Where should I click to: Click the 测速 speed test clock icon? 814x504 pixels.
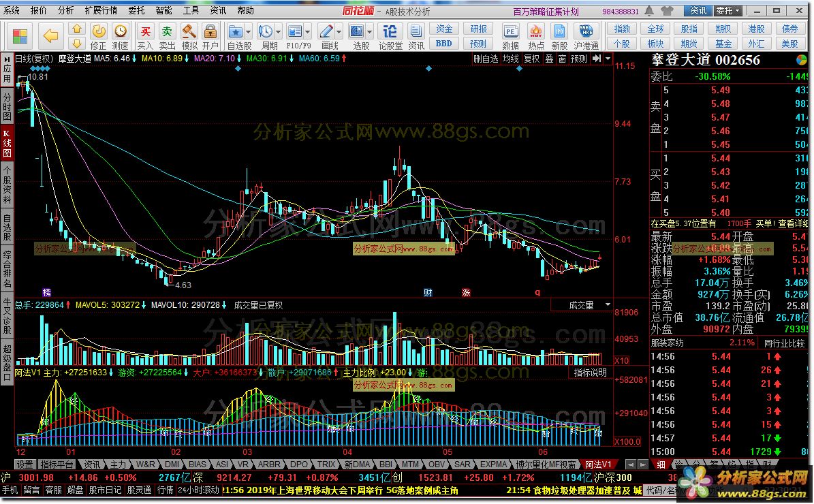point(121,31)
